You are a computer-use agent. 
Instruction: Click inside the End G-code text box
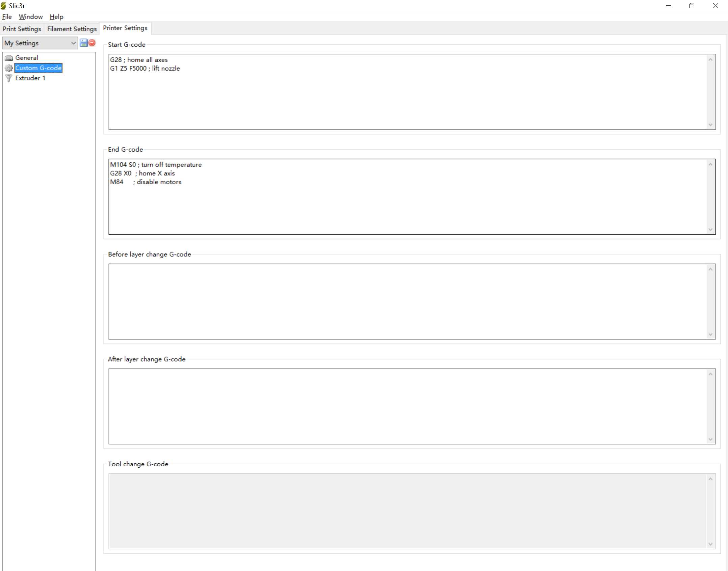tap(412, 197)
